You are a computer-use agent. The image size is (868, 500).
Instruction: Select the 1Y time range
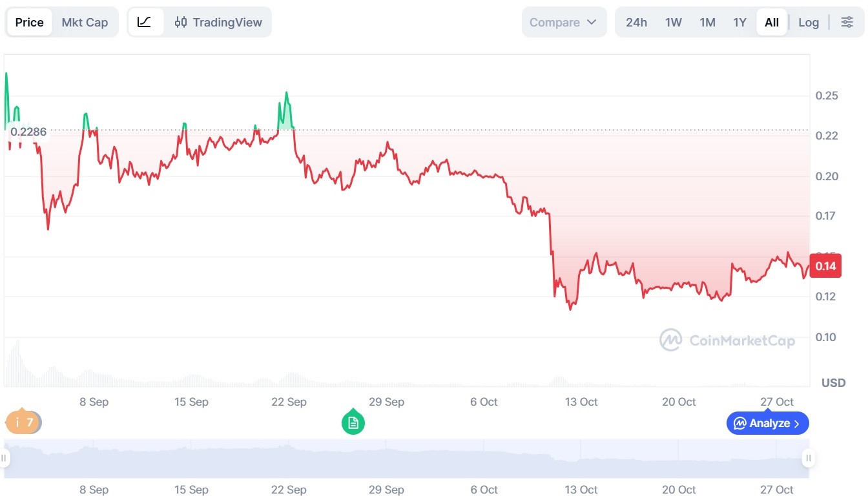coord(739,23)
